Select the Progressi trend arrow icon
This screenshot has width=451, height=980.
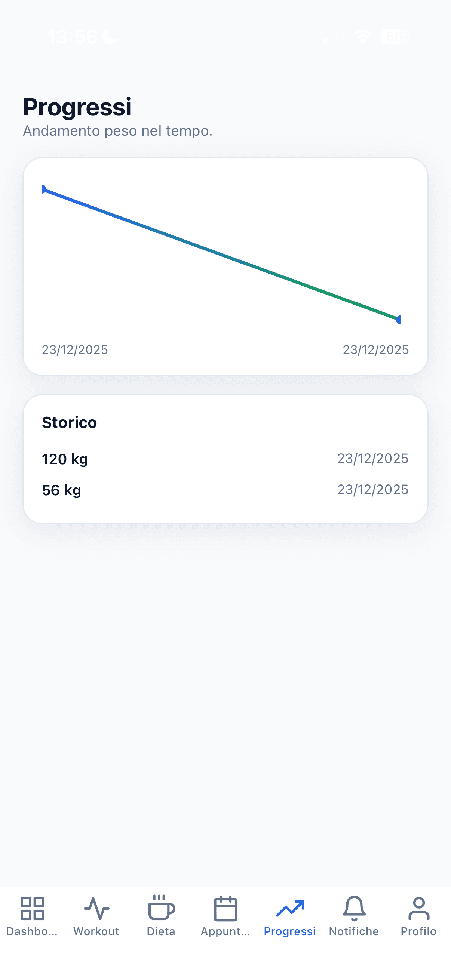point(289,909)
